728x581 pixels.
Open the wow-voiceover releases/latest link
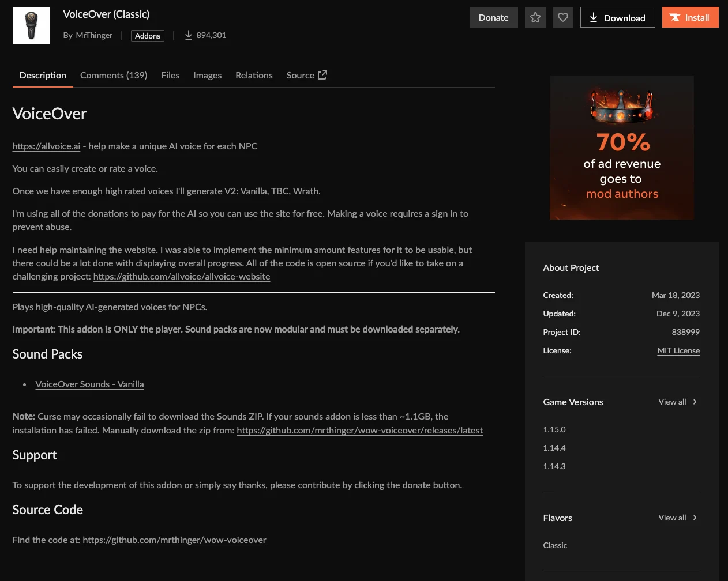(359, 431)
